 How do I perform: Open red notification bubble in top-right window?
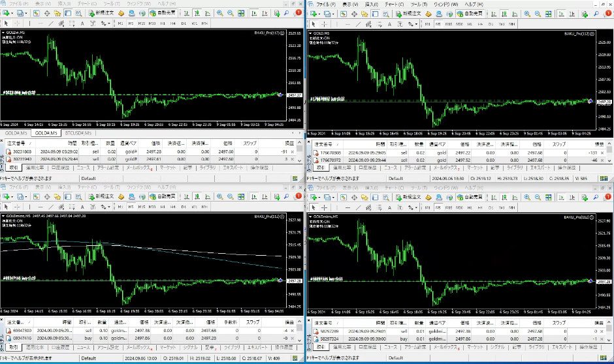click(x=607, y=13)
